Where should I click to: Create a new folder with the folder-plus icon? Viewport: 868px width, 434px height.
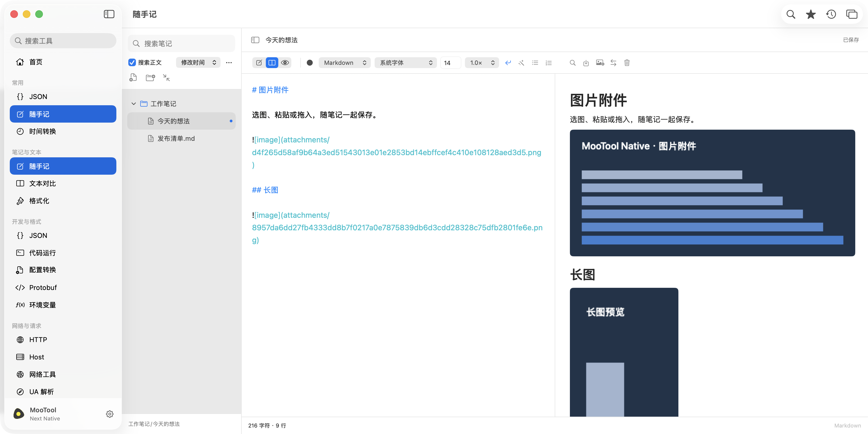tap(150, 78)
